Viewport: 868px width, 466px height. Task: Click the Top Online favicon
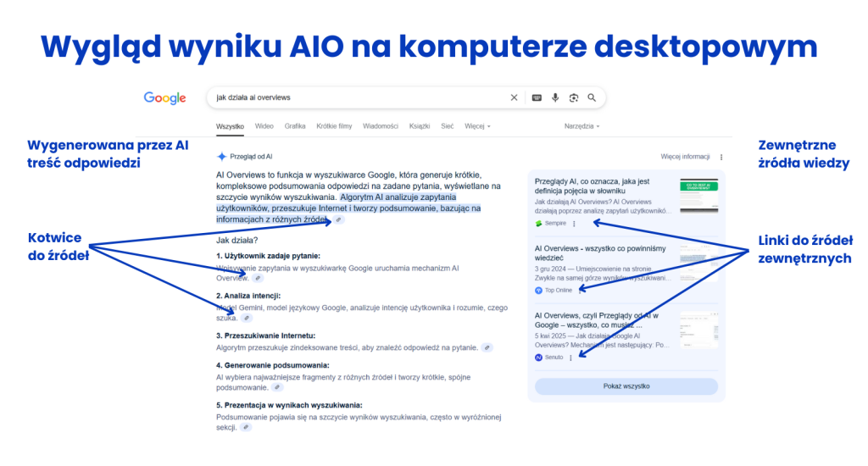pyautogui.click(x=538, y=291)
